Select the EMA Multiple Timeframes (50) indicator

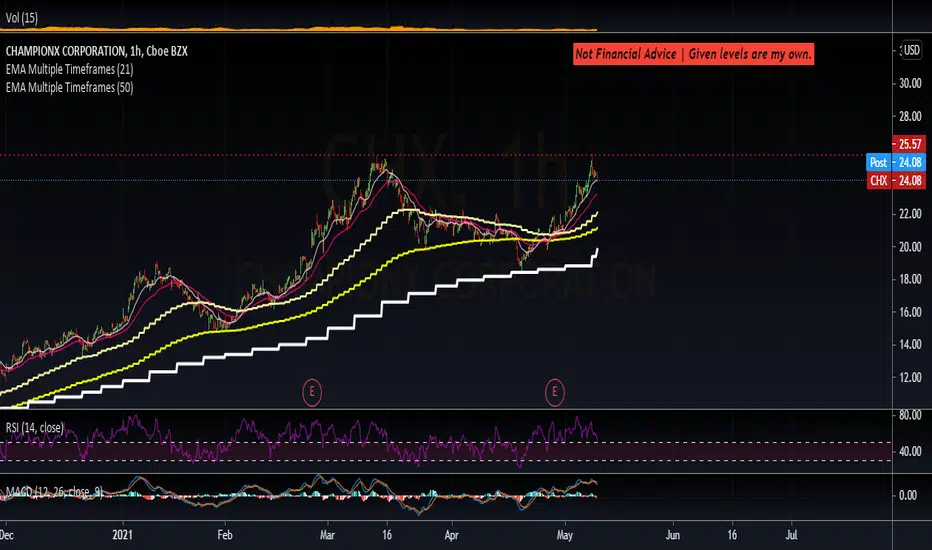point(70,87)
